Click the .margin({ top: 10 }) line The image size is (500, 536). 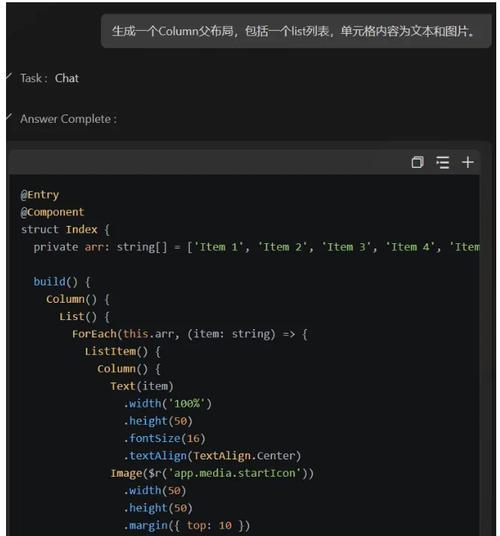187,525
